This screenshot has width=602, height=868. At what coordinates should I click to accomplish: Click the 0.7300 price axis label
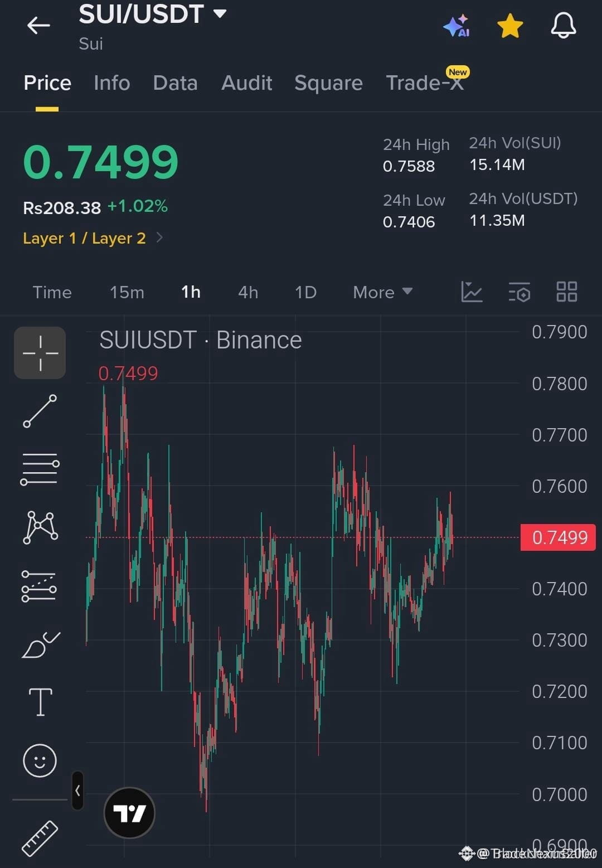point(560,640)
